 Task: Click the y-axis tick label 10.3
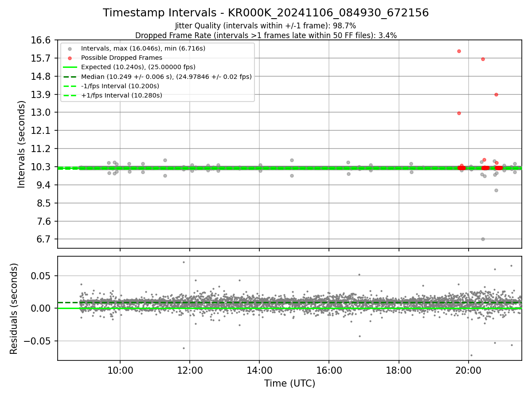pos(42,167)
